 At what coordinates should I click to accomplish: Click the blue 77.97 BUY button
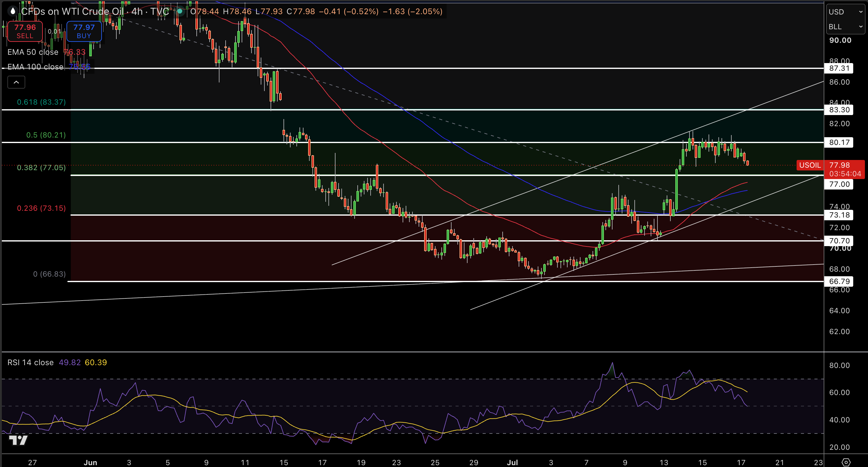pos(84,31)
